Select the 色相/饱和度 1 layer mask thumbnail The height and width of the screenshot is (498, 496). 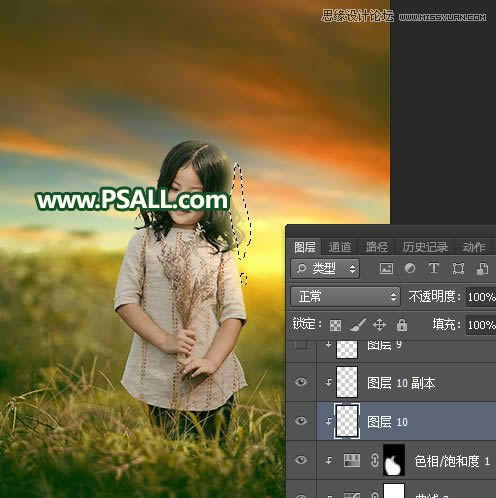pyautogui.click(x=394, y=460)
